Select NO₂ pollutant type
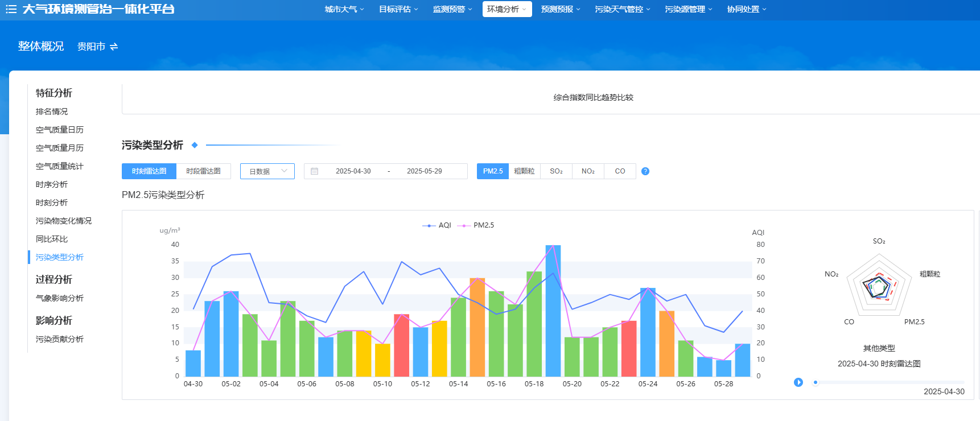 pos(588,171)
